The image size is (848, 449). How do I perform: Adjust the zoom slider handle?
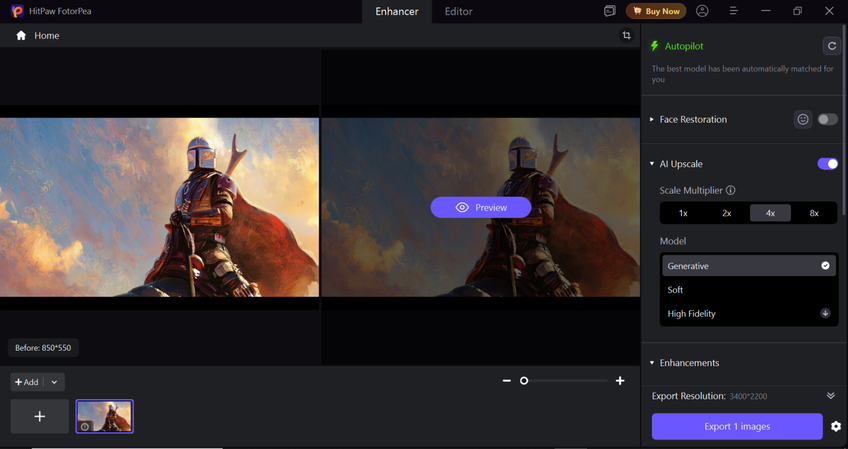pyautogui.click(x=524, y=381)
